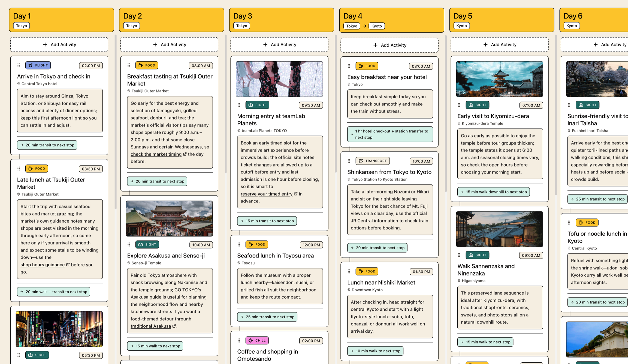
Task: Click drag handle on Breakfast tasting at Tsukiji card
Action: pyautogui.click(x=129, y=65)
